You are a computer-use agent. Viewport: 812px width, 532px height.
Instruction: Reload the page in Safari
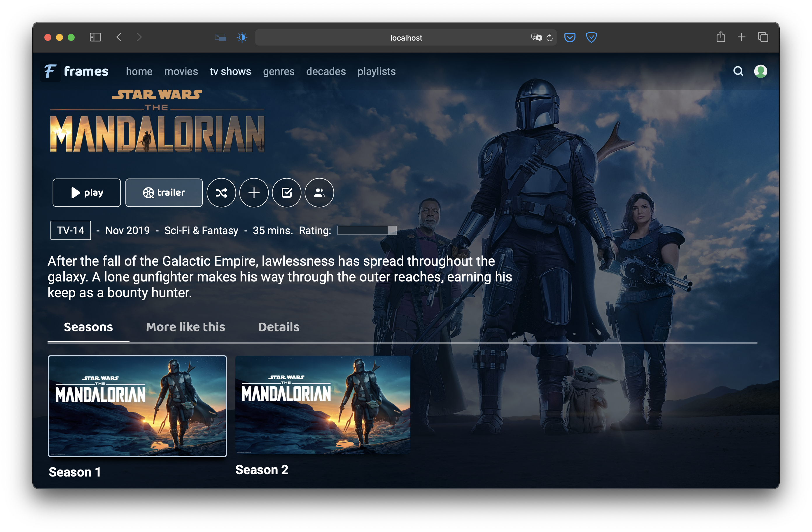click(x=549, y=37)
